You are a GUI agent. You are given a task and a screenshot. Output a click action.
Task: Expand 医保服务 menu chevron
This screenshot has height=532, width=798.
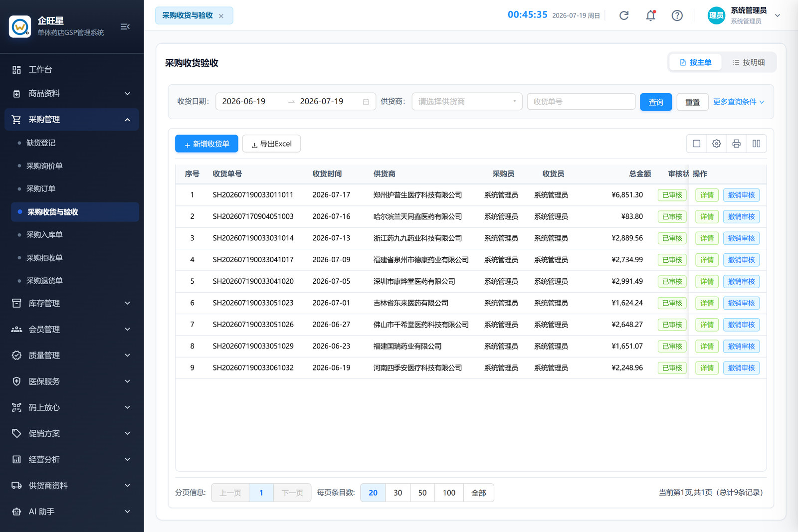click(127, 381)
